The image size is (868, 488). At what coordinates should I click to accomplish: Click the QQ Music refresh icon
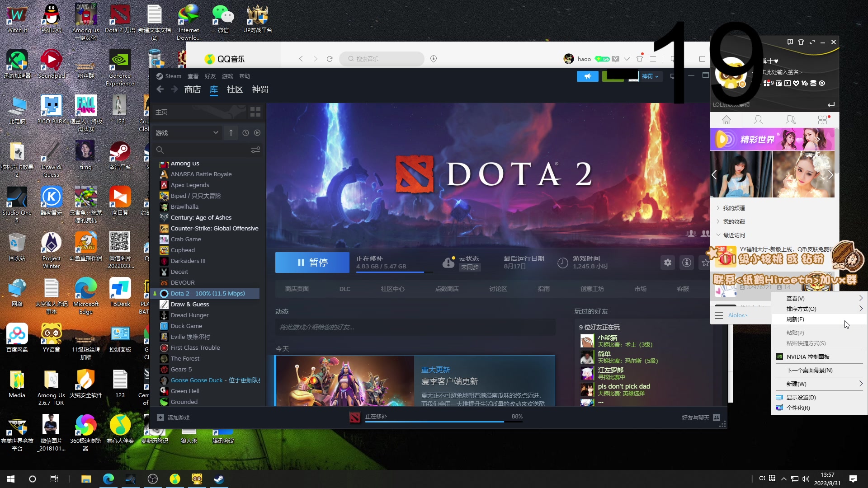pyautogui.click(x=330, y=59)
